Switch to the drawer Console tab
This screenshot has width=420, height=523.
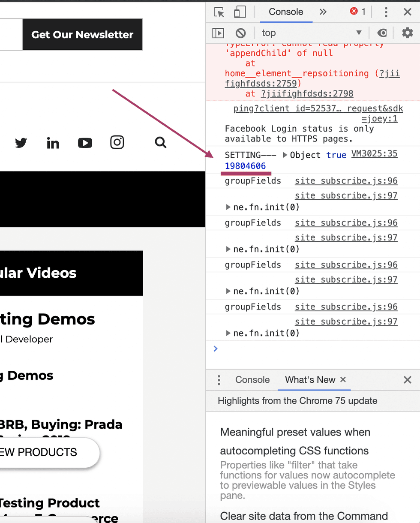coord(252,380)
